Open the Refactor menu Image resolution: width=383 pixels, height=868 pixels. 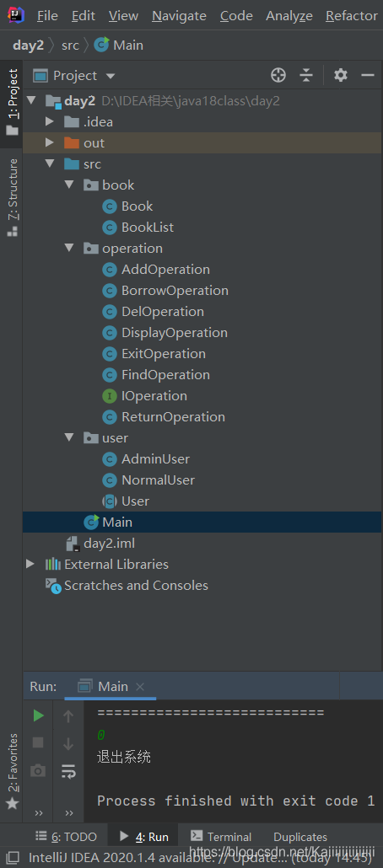[x=352, y=16]
